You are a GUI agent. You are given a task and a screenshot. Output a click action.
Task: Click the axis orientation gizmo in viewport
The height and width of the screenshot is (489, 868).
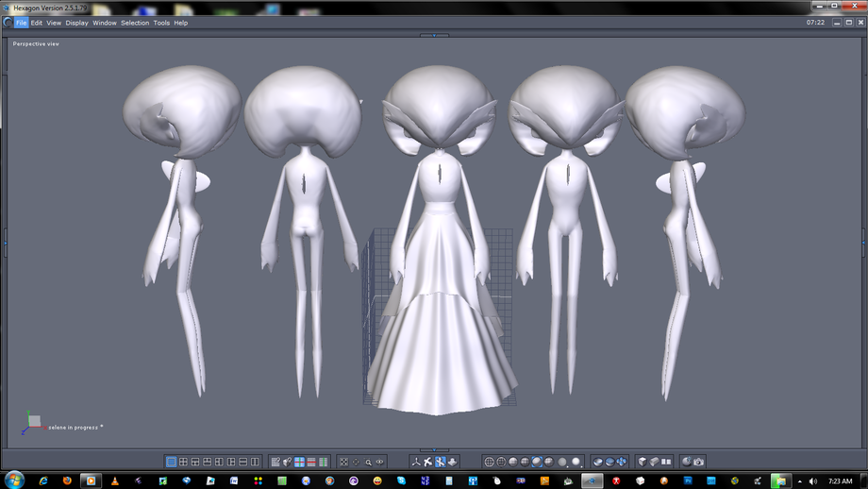pos(32,422)
